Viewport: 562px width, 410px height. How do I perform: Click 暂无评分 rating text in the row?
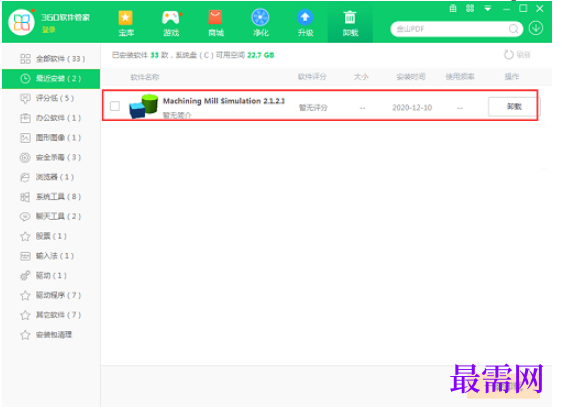click(313, 108)
